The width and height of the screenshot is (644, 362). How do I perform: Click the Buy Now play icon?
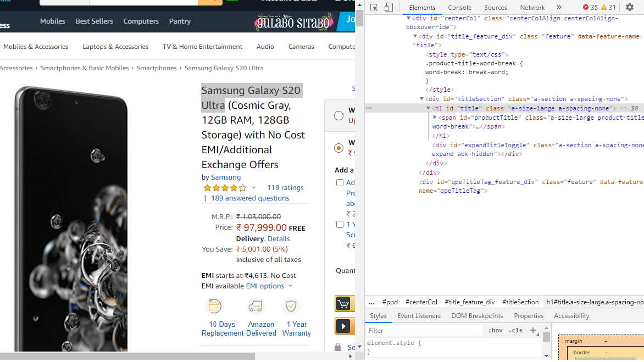[x=343, y=326]
